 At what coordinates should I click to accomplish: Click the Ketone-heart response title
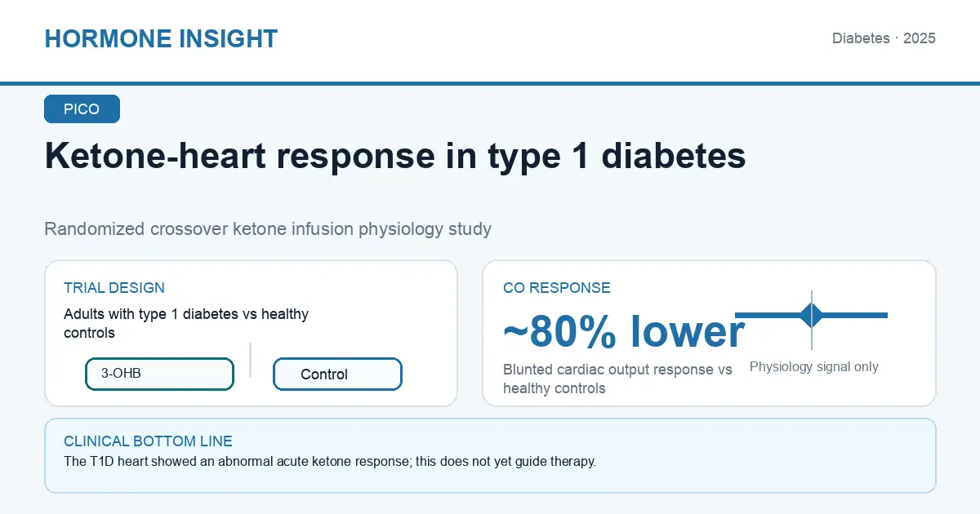pyautogui.click(x=395, y=156)
